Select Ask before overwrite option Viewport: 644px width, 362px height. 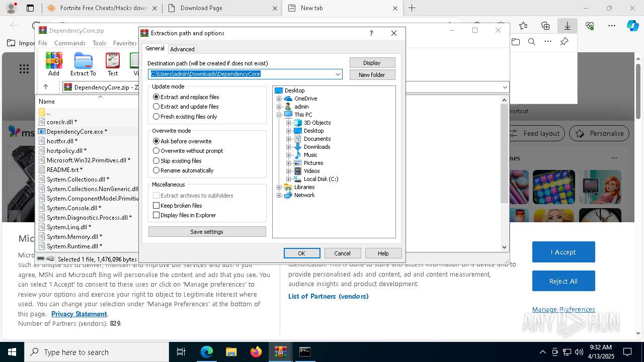coord(182,141)
